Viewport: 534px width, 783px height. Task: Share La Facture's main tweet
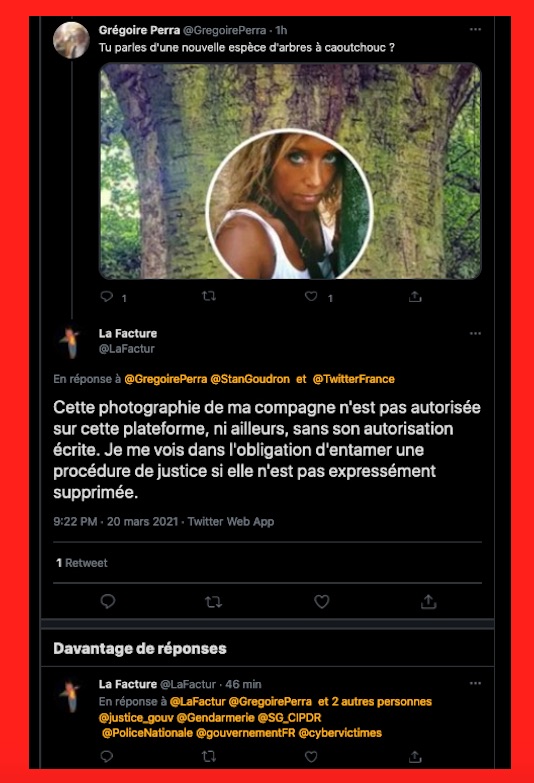click(x=429, y=602)
